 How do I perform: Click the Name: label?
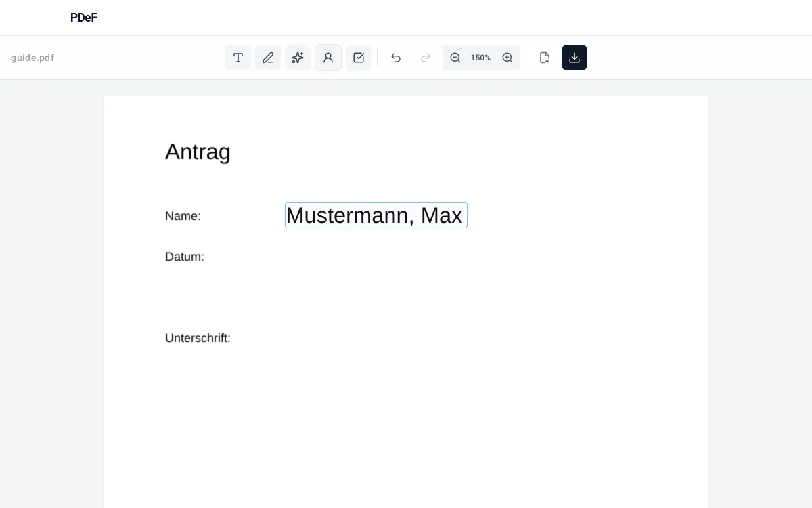[x=183, y=216]
